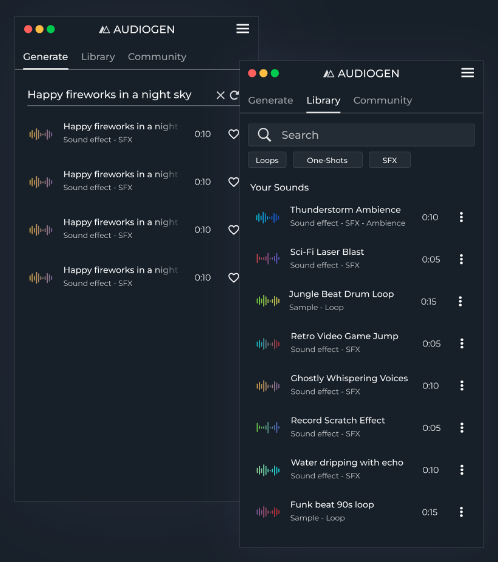Click the library Search field
Screen dimensions: 498x562
pyautogui.click(x=361, y=135)
